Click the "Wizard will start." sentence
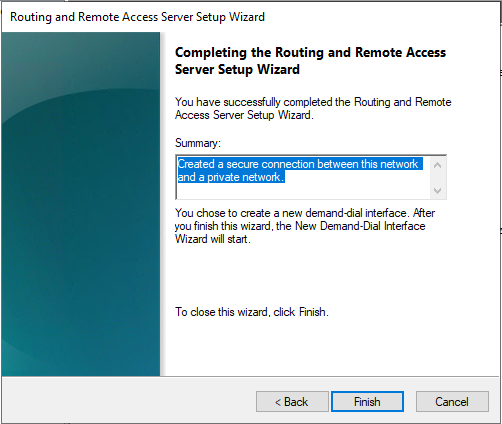This screenshot has height=424, width=502. click(x=213, y=239)
